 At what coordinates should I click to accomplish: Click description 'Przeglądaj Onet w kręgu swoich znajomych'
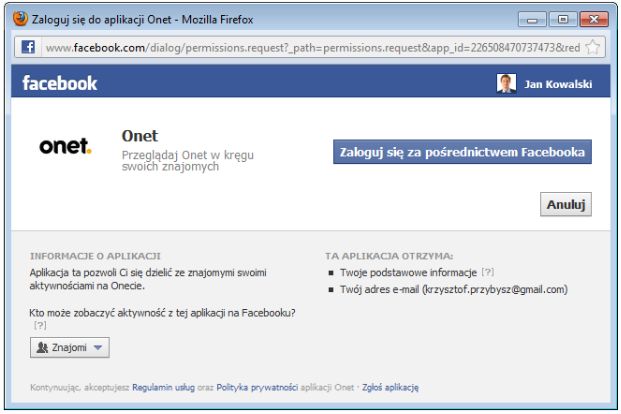click(x=188, y=160)
